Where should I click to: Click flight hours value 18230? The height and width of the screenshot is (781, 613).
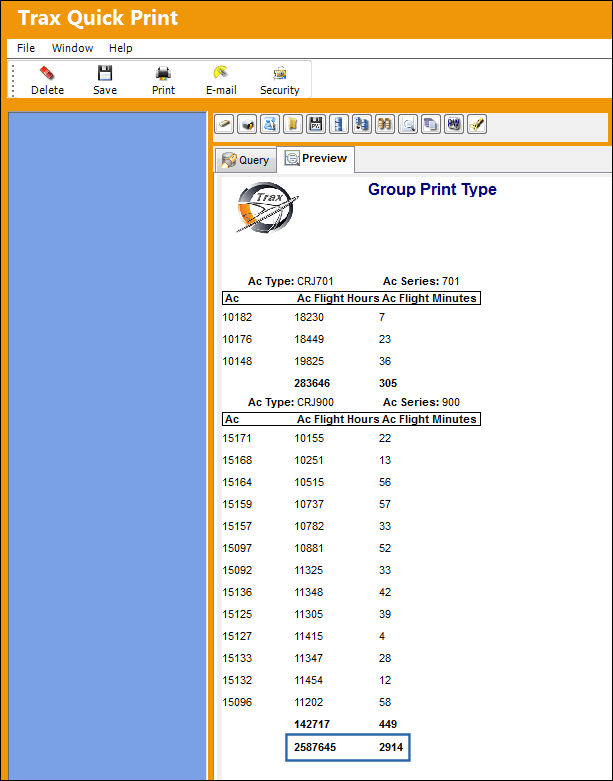tap(309, 317)
